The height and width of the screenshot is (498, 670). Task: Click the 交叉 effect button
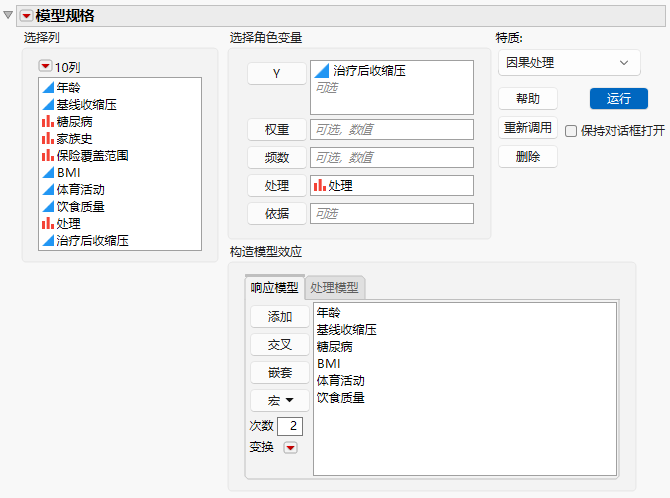[279, 345]
